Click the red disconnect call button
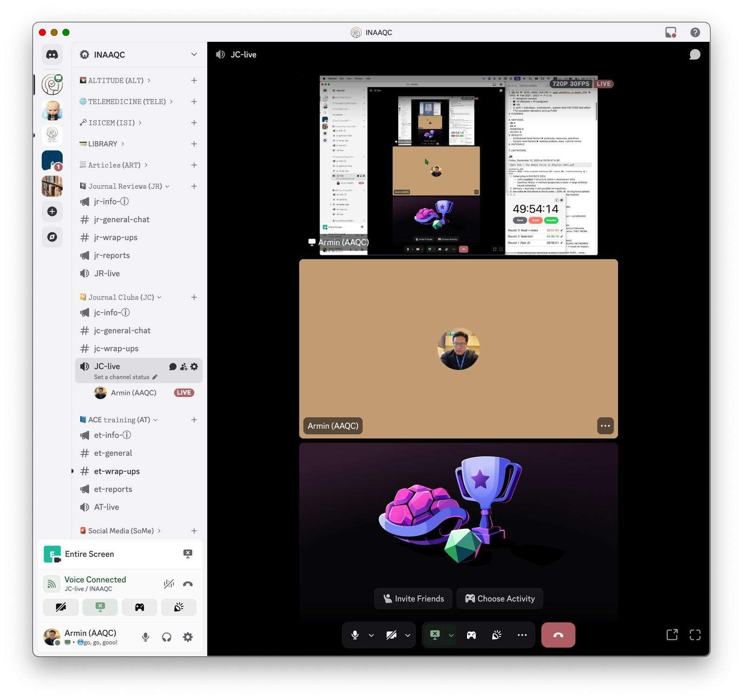This screenshot has height=700, width=743. click(x=558, y=635)
